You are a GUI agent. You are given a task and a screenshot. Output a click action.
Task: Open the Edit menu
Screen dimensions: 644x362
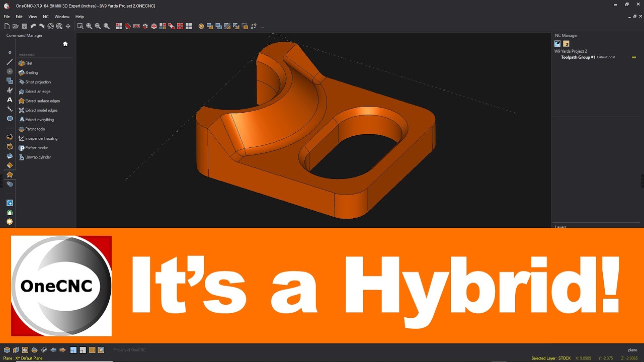click(19, 17)
